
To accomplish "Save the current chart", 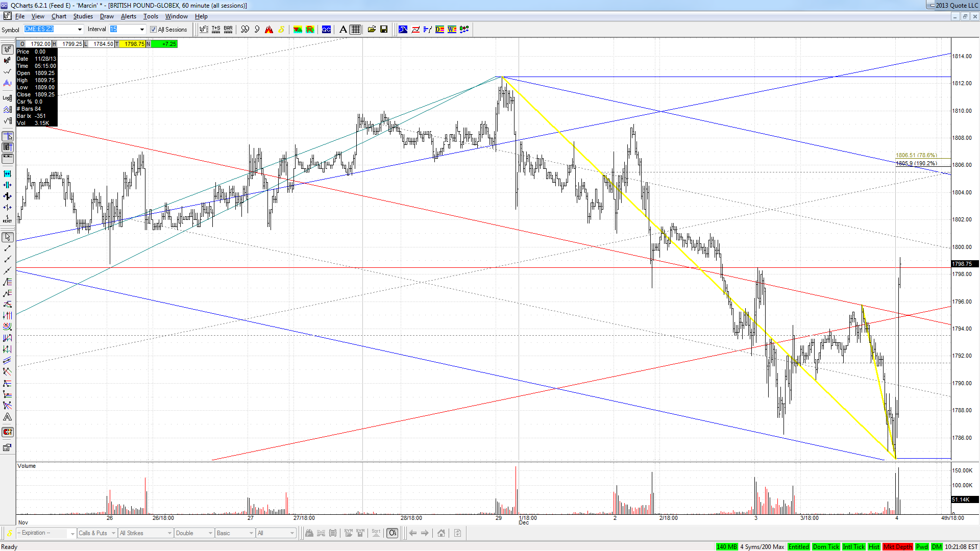I will pos(384,30).
